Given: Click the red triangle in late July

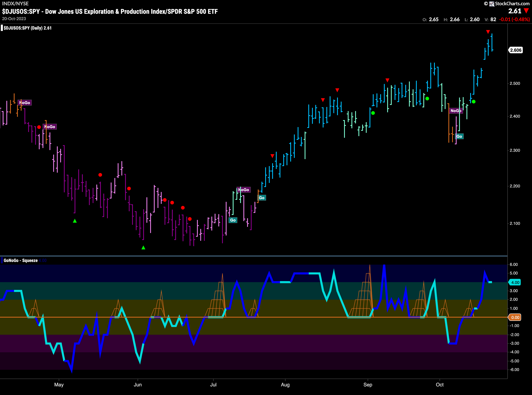Looking at the screenshot, I should pos(272,156).
